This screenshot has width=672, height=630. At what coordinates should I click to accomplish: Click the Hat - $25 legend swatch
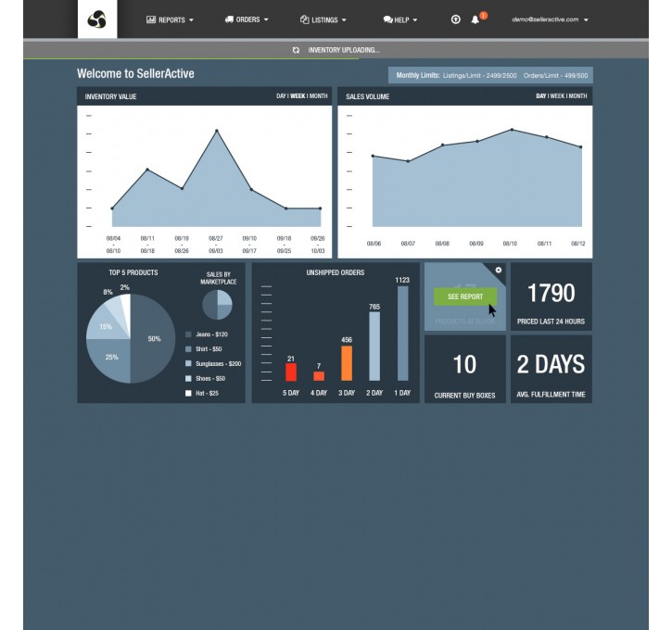188,393
